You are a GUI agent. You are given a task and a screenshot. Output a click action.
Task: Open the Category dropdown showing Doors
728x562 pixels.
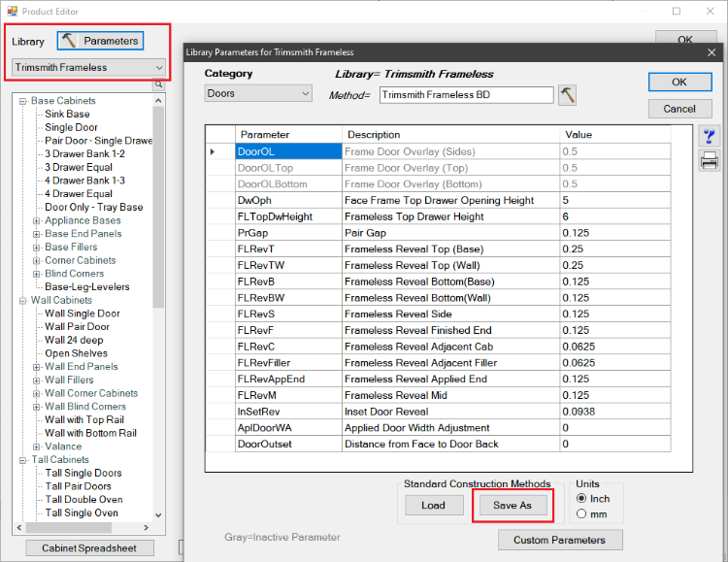(x=258, y=94)
